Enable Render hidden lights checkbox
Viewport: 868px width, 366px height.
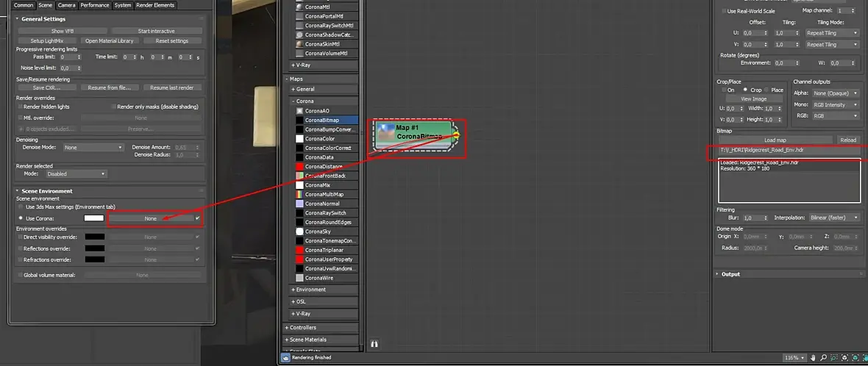(x=21, y=107)
